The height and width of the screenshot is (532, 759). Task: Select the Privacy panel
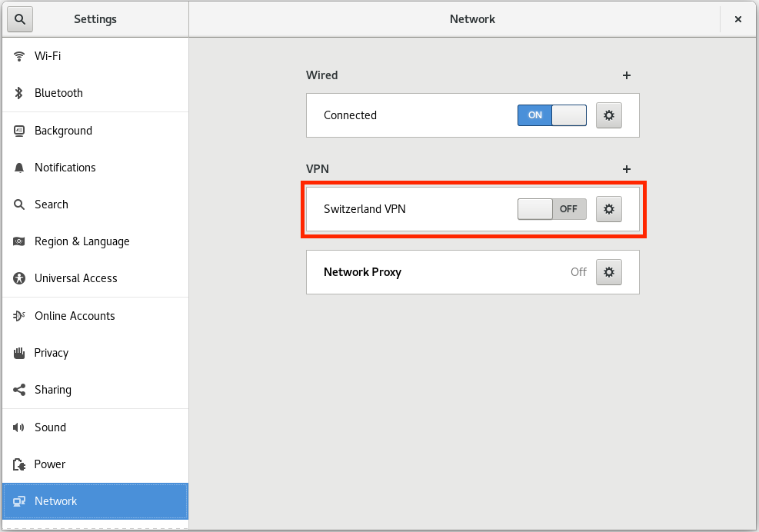point(95,354)
